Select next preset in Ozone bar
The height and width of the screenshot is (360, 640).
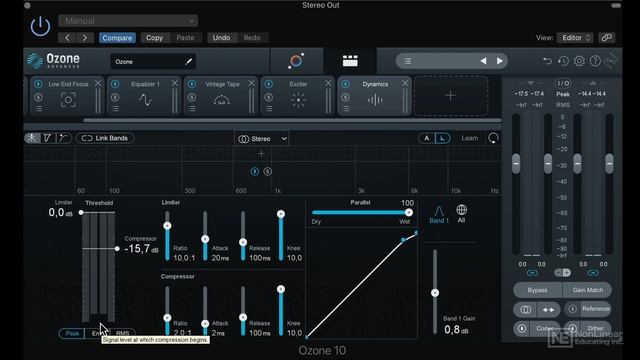500,61
